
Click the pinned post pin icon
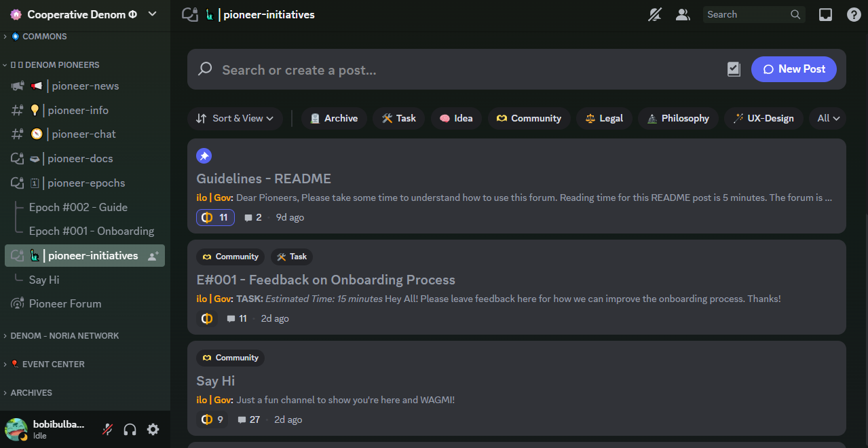[204, 156]
